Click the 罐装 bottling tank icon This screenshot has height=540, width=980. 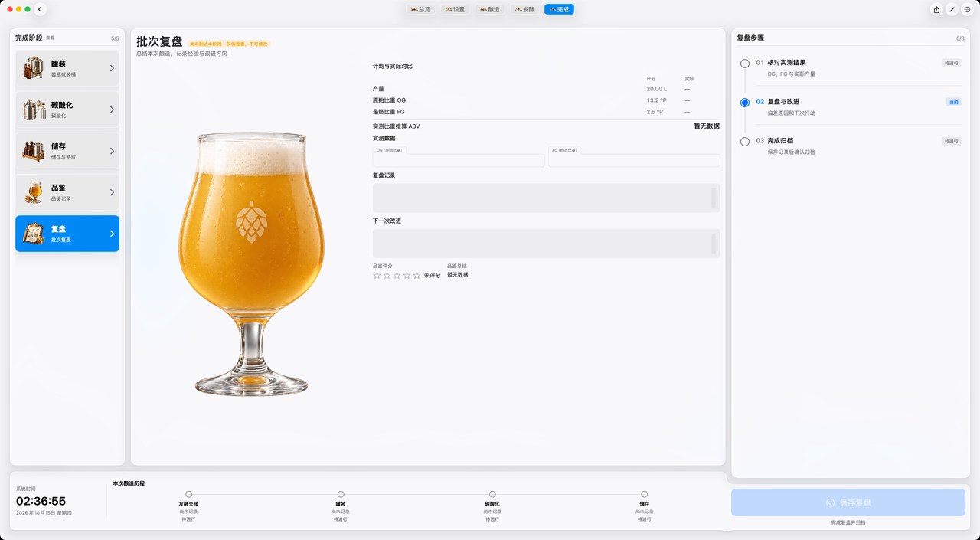pos(33,69)
